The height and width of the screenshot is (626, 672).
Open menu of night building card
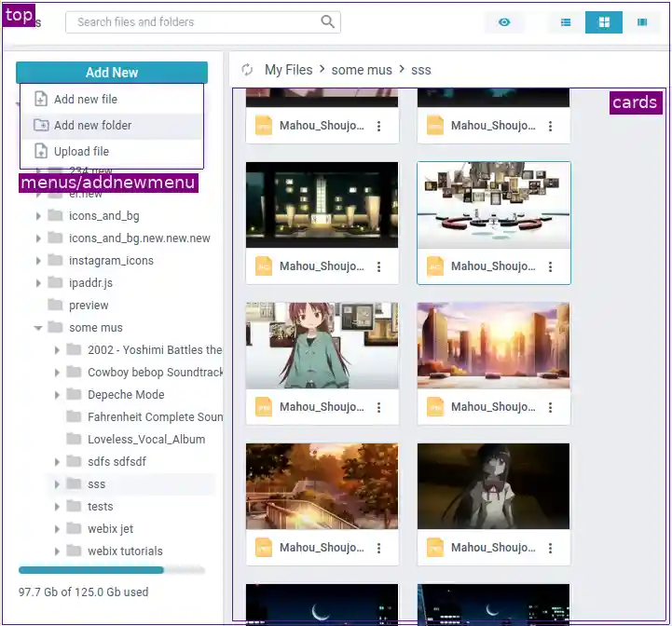tap(378, 267)
